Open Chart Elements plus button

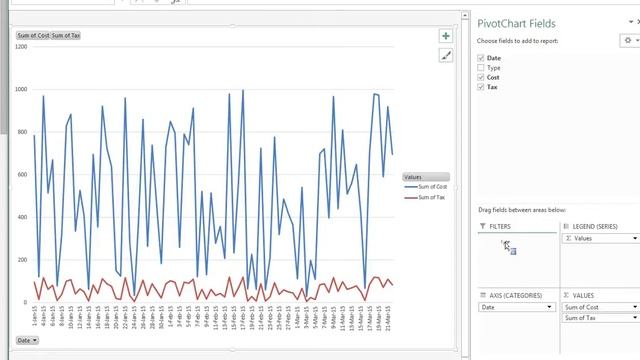coord(446,36)
